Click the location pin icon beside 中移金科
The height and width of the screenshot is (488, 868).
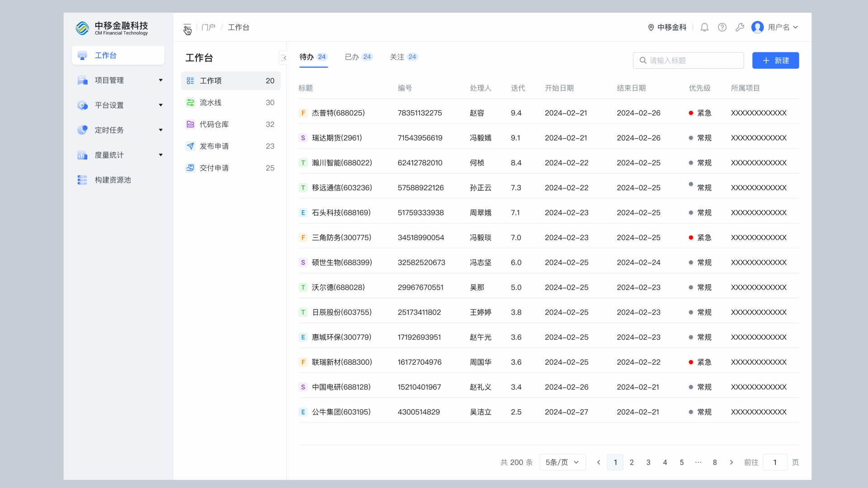651,28
